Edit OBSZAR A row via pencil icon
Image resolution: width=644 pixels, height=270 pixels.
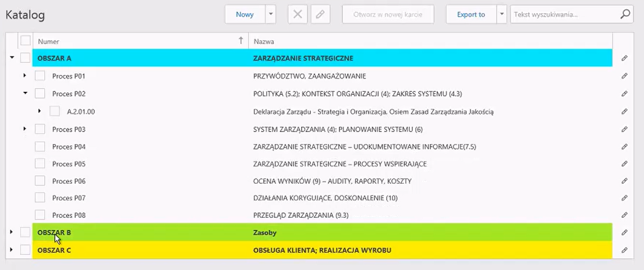(x=624, y=58)
